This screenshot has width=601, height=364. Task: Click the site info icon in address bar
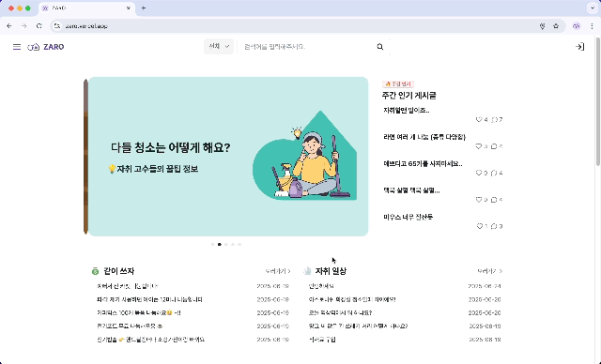[x=57, y=26]
